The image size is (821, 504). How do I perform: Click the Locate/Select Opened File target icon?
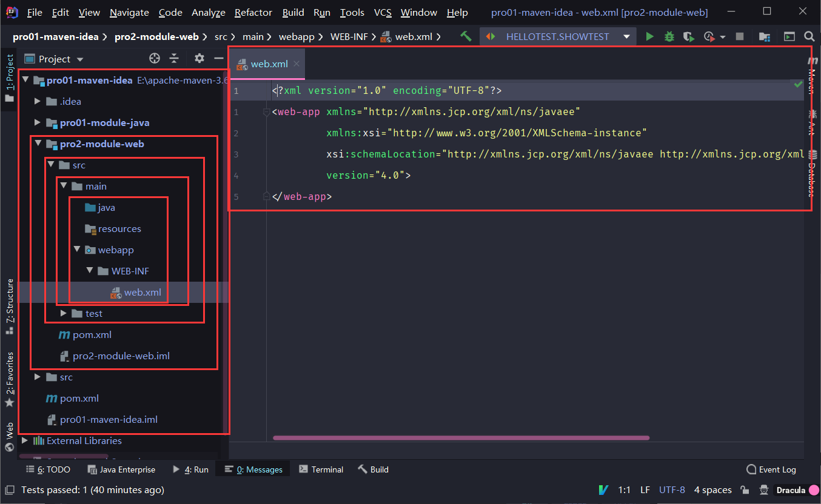tap(155, 59)
